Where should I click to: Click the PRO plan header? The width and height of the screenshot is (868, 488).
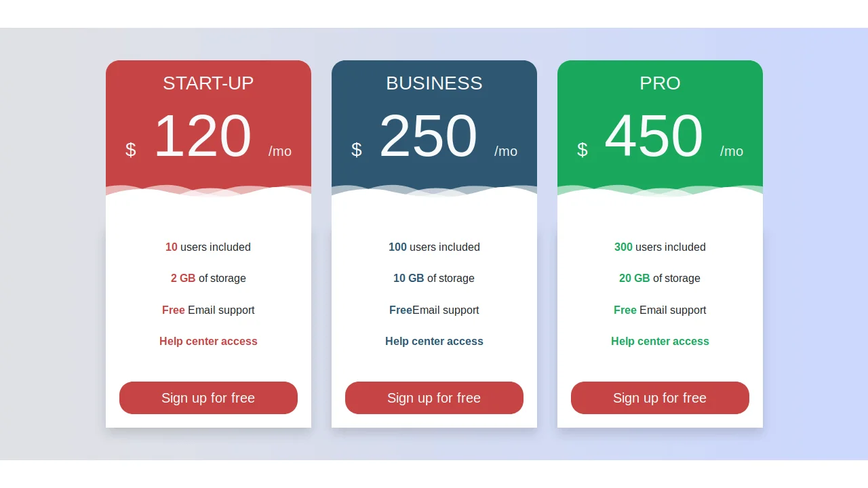coord(659,83)
